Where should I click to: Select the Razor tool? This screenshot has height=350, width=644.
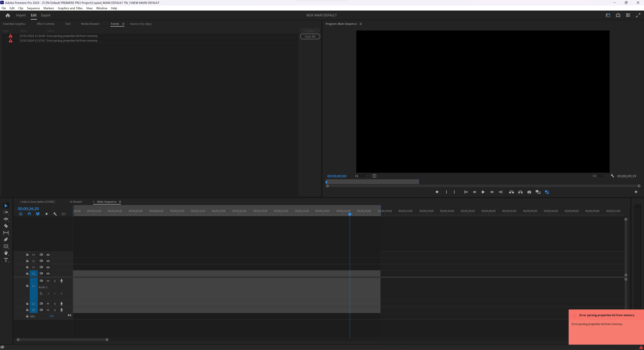coord(6,226)
